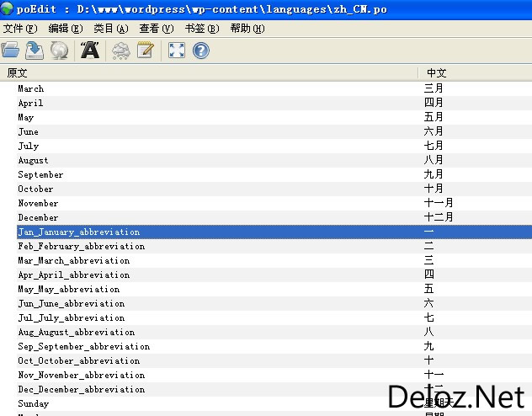Toggle fuzzy translation with the cloud icon

tap(120, 51)
